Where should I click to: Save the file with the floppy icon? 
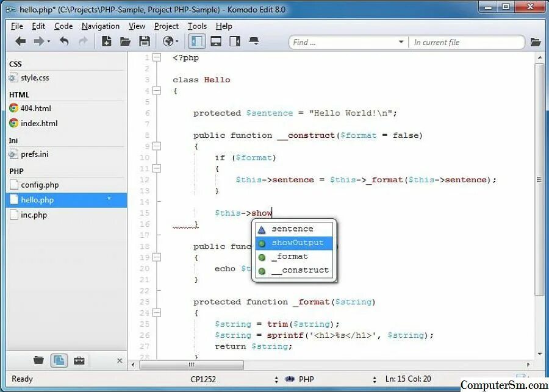(145, 41)
